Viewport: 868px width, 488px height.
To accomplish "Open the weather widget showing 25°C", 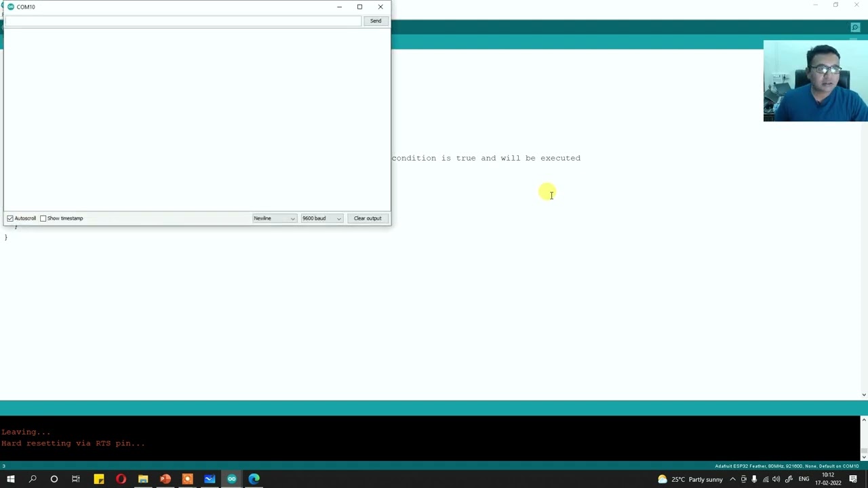I will click(x=690, y=479).
